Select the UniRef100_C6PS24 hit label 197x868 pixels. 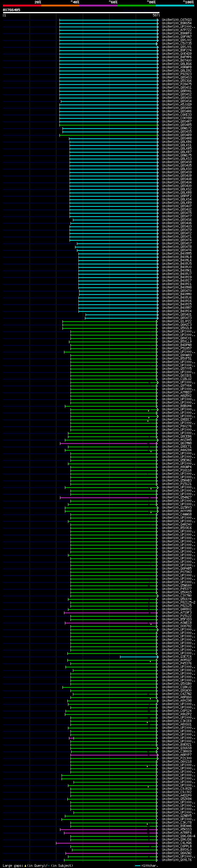(x=177, y=711)
